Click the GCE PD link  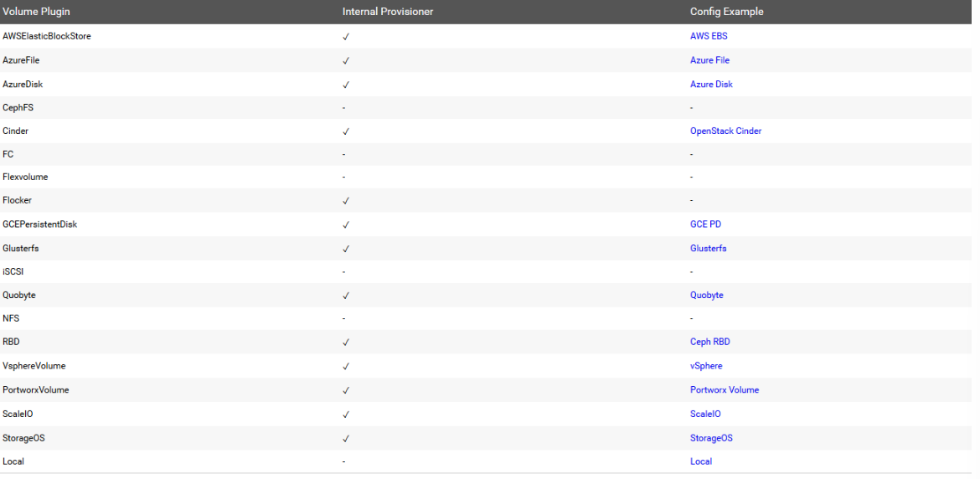point(705,224)
